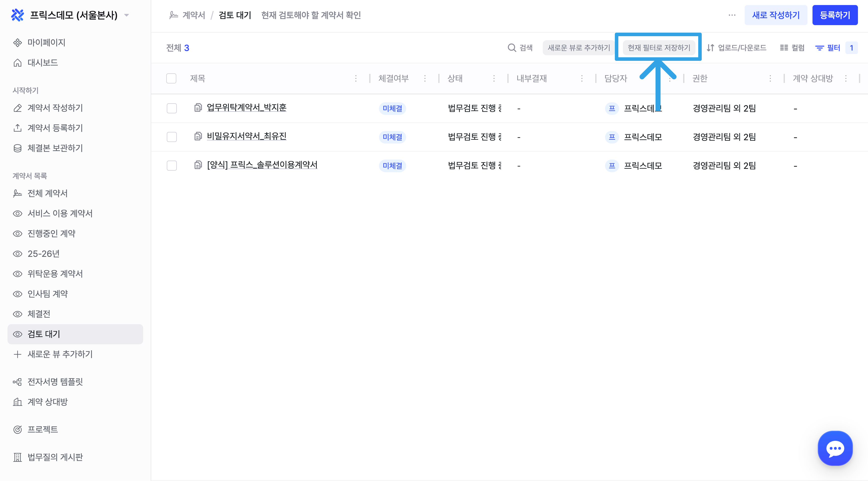868x481 pixels.
Task: Open the 업무위탁계약서_박지훈 contract link
Action: tap(246, 108)
